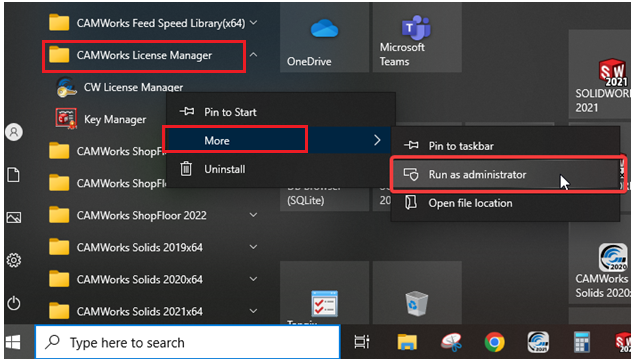Expand the CAMWorks ShopFloor 2022 folder

click(253, 215)
